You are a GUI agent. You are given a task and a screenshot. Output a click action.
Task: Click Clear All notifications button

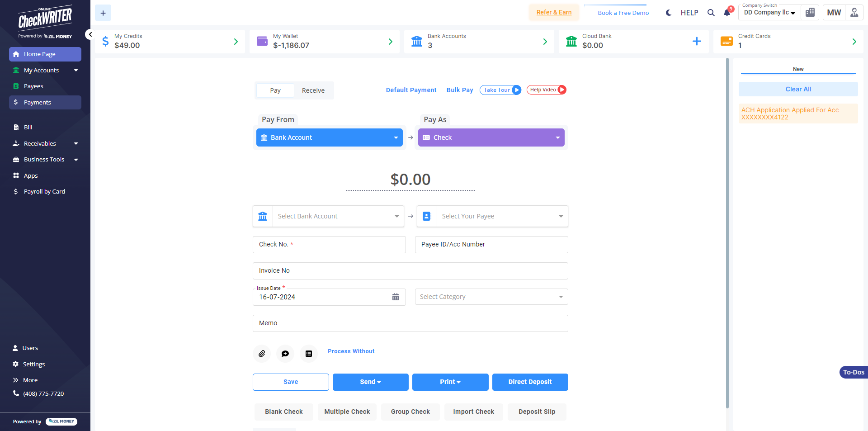pyautogui.click(x=798, y=89)
